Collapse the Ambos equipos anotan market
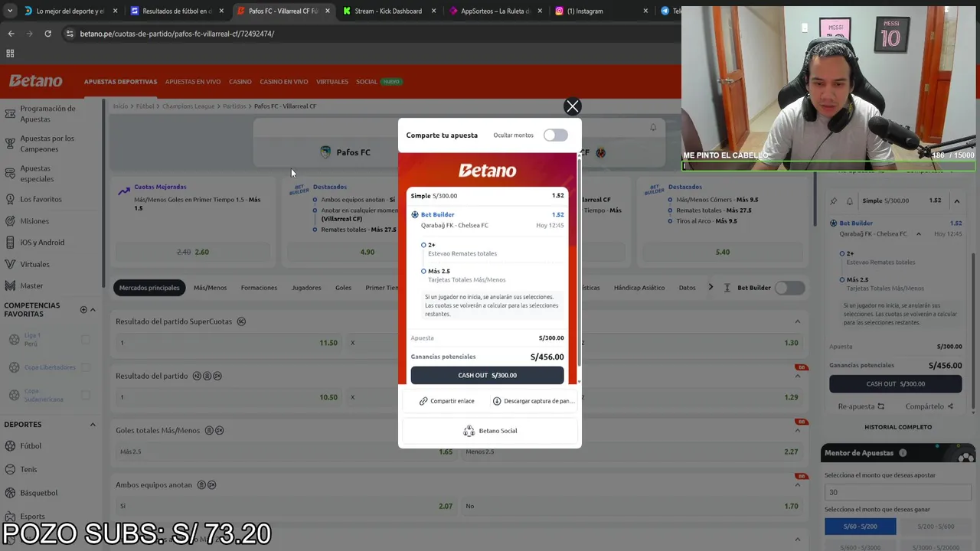980x551 pixels. (x=797, y=484)
